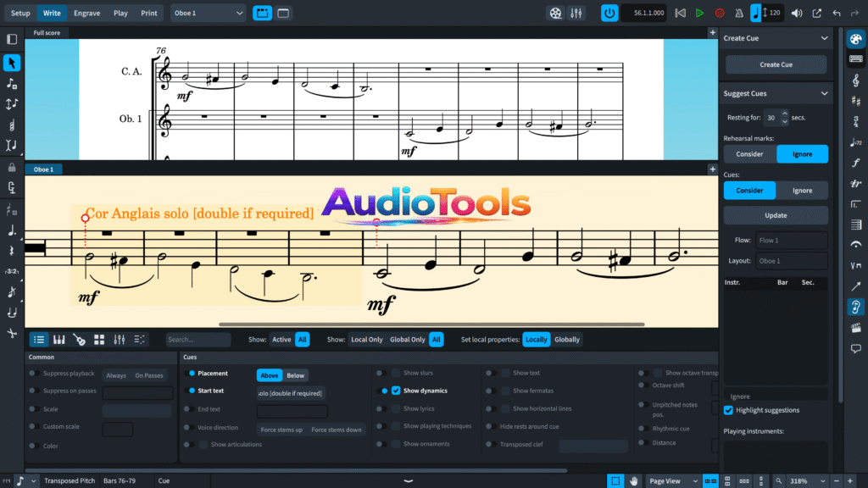The width and height of the screenshot is (868, 488).
Task: Click the properties Search field
Action: pos(198,340)
